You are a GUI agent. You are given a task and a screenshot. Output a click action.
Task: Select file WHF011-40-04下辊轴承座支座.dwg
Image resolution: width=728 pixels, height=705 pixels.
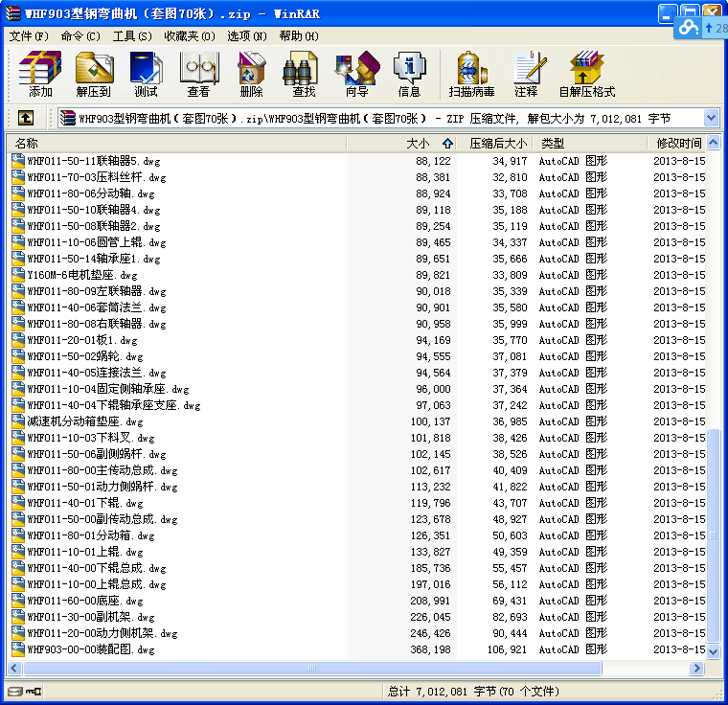point(114,404)
